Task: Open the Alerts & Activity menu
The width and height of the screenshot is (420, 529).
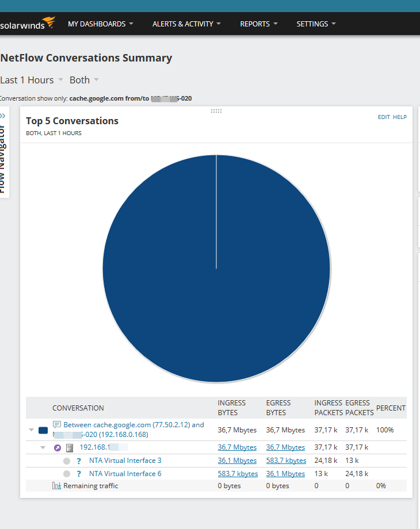Action: tap(186, 24)
